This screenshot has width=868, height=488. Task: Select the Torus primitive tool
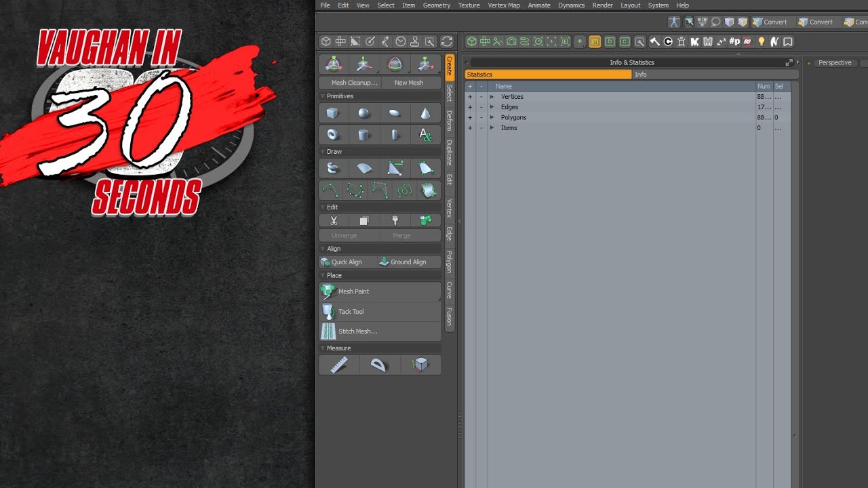pos(332,134)
